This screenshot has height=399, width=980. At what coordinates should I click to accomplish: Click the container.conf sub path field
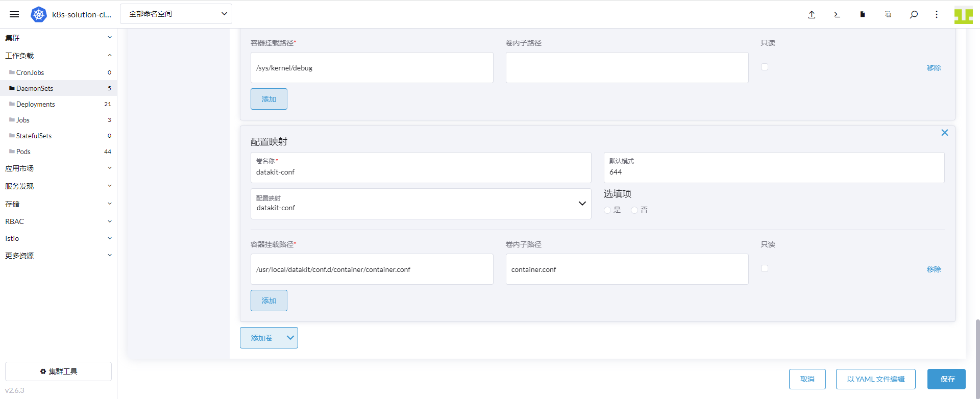click(627, 269)
